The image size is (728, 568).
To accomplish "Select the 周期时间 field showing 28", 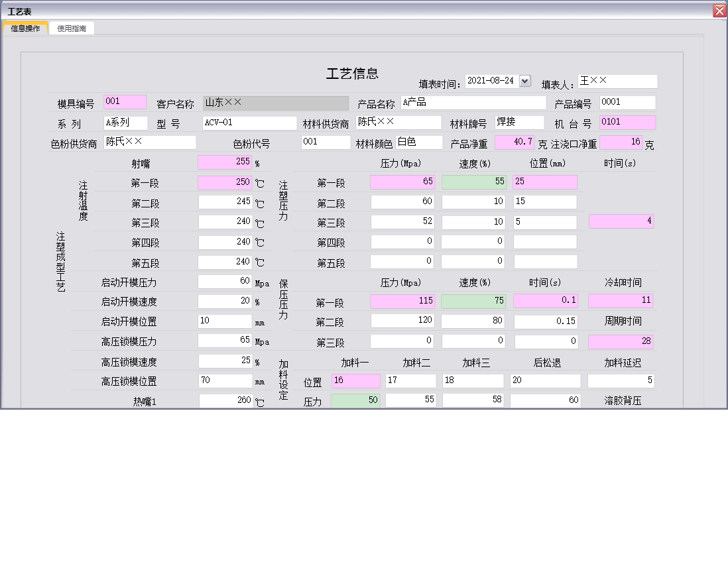I will tap(621, 341).
